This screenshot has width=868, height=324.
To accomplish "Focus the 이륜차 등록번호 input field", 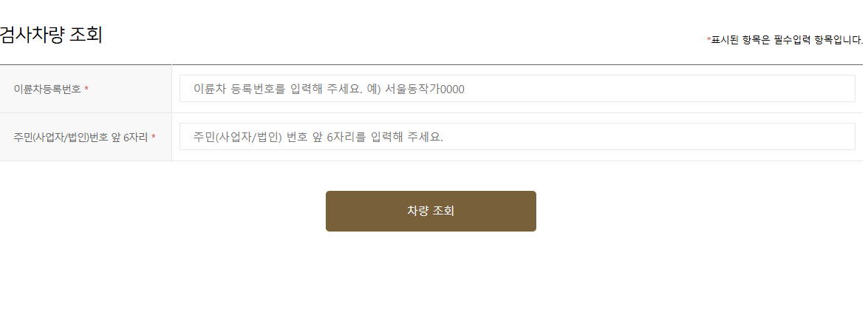I will (x=517, y=88).
